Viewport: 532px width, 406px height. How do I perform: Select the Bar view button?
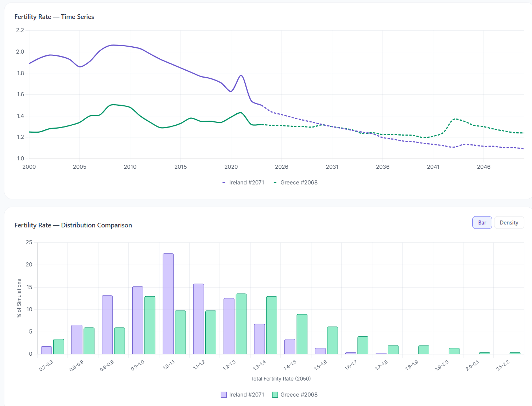[482, 222]
